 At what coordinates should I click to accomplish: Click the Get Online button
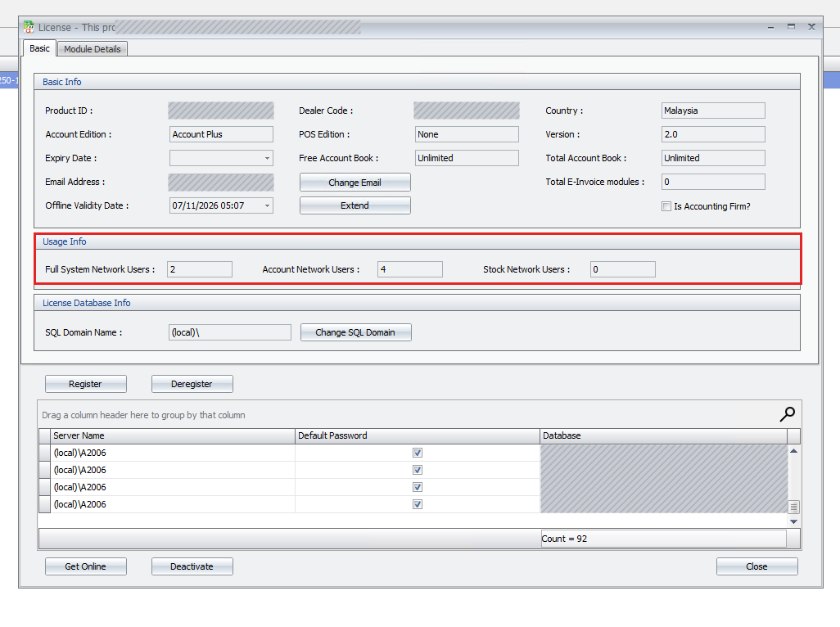click(x=86, y=566)
